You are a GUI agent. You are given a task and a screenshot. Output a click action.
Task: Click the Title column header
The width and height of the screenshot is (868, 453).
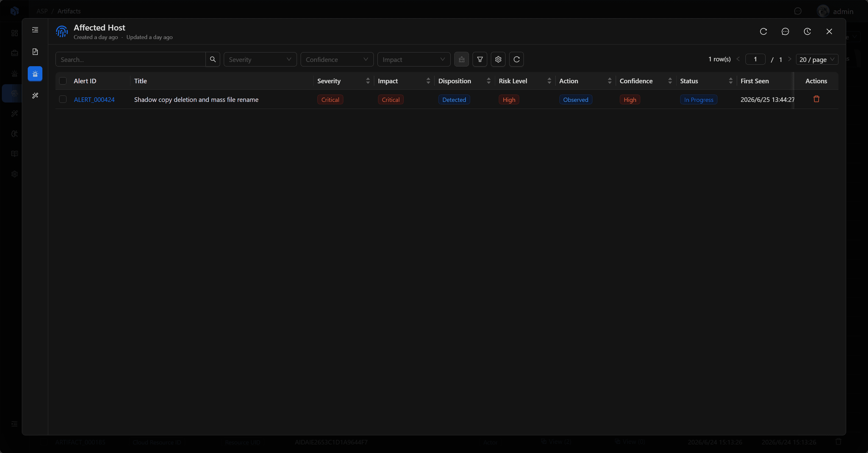pyautogui.click(x=141, y=81)
